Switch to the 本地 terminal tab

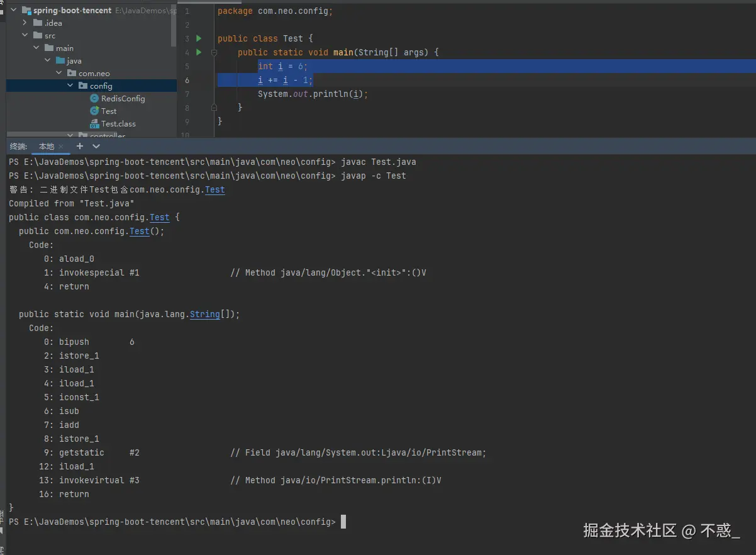pyautogui.click(x=47, y=146)
